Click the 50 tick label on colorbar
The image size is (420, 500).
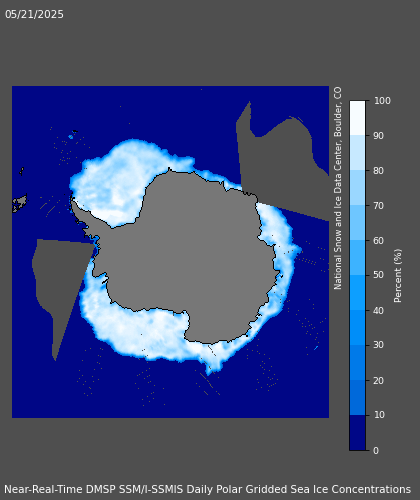[379, 275]
